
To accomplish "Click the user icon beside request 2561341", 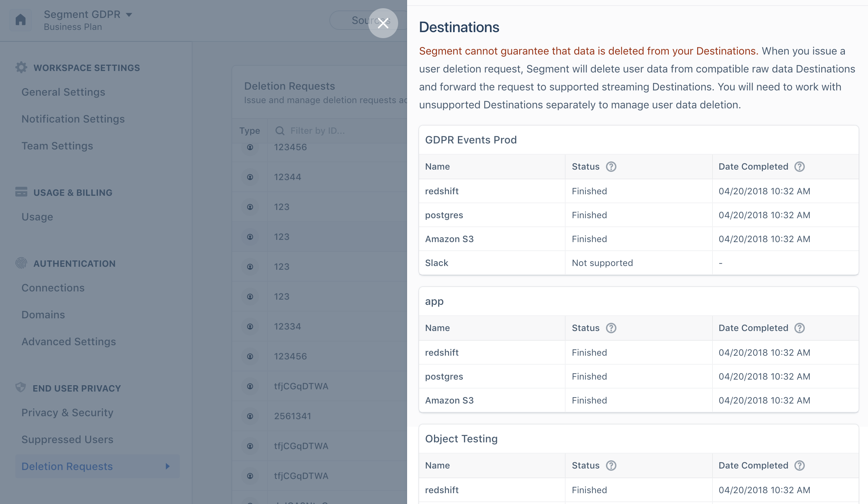I will (x=250, y=416).
